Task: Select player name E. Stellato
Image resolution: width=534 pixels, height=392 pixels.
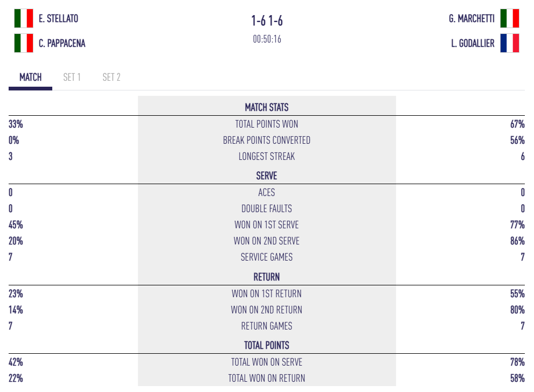Action: click(x=58, y=18)
